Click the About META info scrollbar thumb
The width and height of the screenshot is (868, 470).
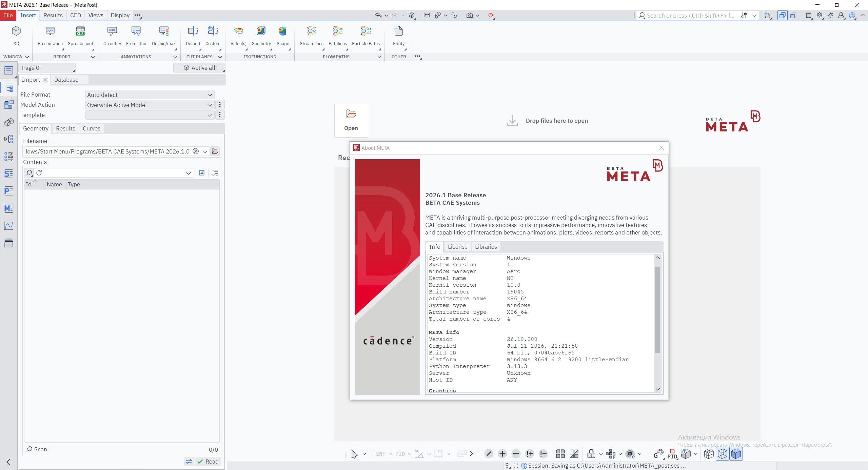[x=657, y=310]
